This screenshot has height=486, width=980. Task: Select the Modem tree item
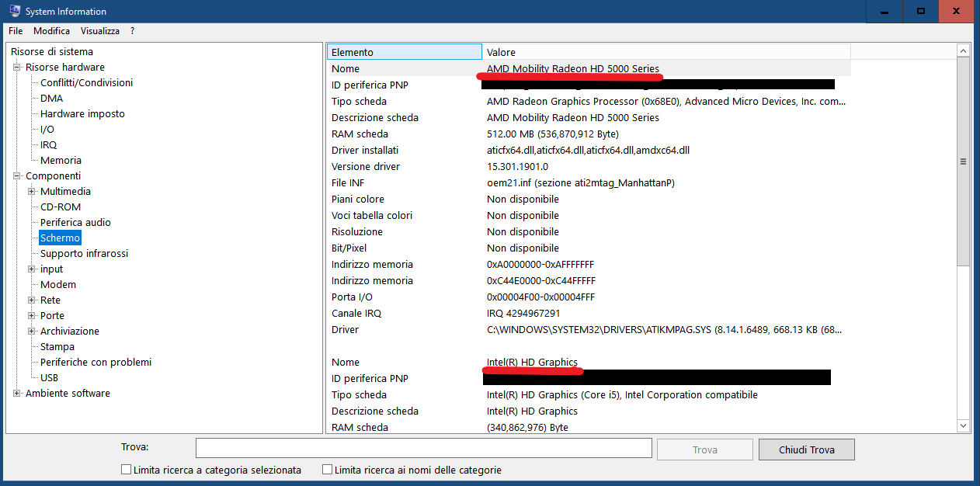(x=58, y=285)
